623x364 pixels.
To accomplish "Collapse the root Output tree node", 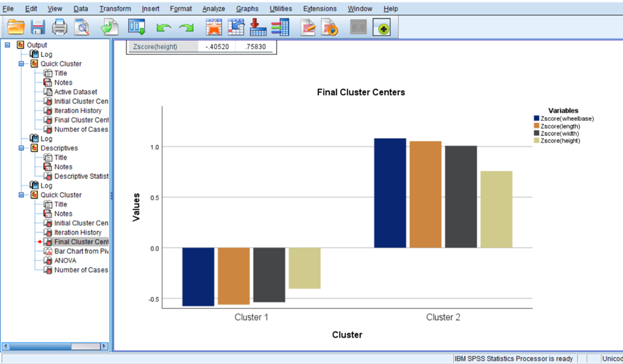I will coord(7,45).
